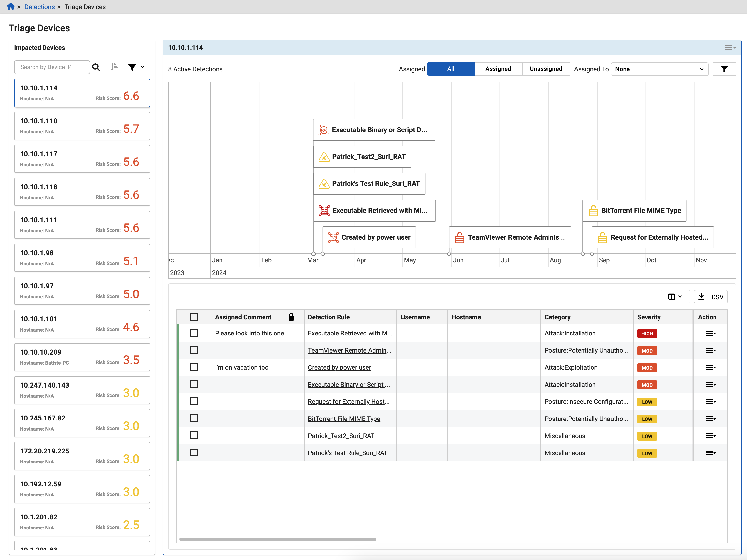Check the row containing 'Please look into this one'
The height and width of the screenshot is (560, 747).
click(x=194, y=333)
